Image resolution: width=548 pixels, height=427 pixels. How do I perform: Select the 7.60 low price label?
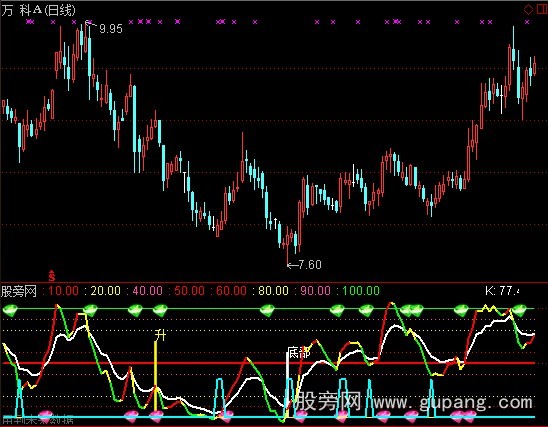[x=310, y=265]
